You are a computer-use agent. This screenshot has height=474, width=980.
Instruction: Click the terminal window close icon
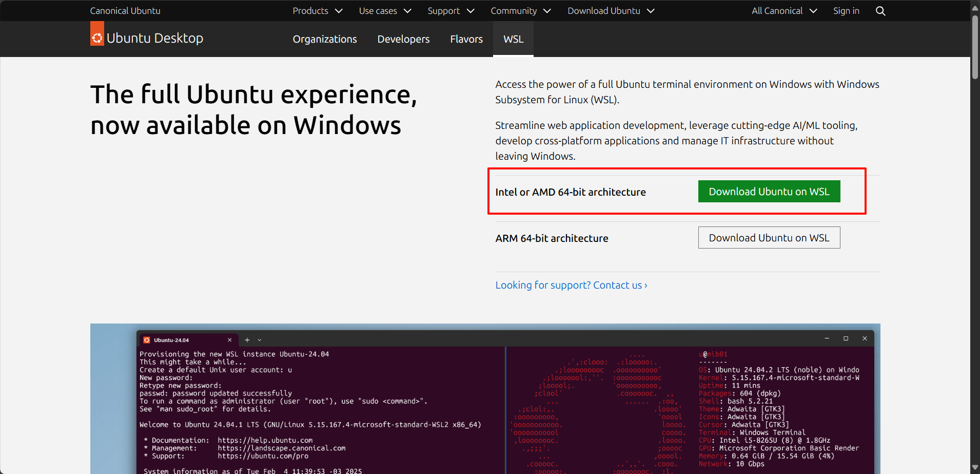(865, 338)
